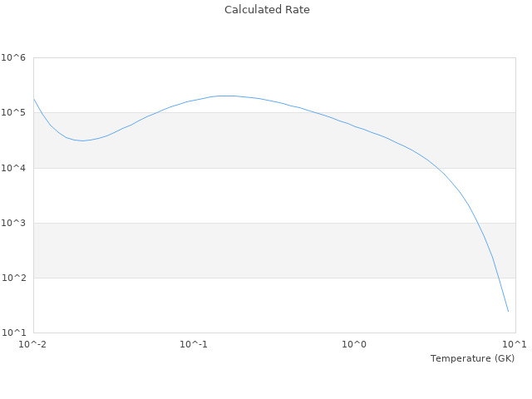Image resolution: width=532 pixels, height=399 pixels.
Task: Click the curve's final point at bottom right
Action: pyautogui.click(x=508, y=311)
